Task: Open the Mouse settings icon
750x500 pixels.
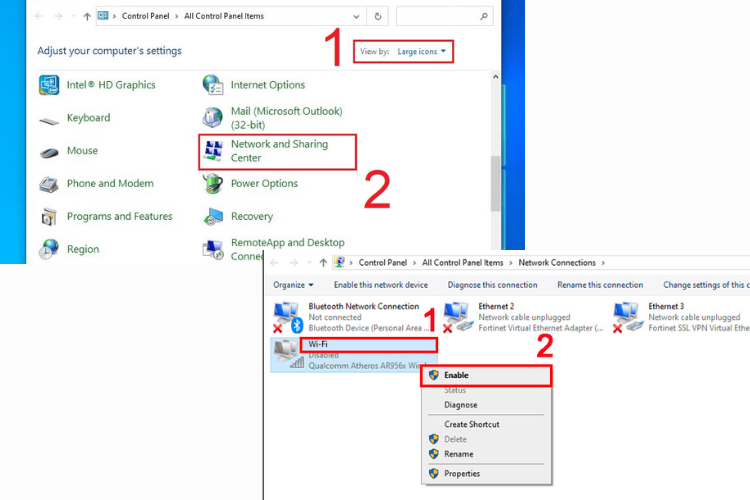Action: 49,153
